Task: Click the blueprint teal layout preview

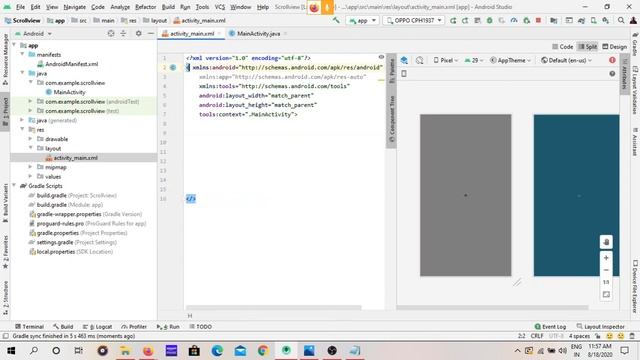Action: point(576,195)
